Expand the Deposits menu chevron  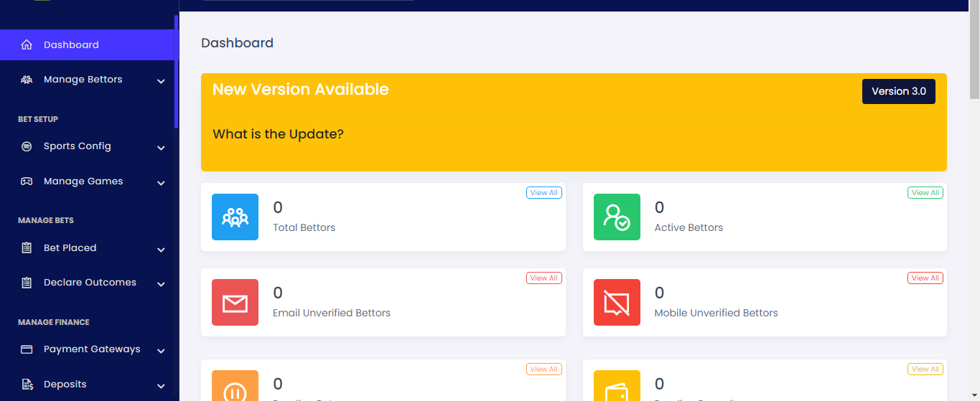pyautogui.click(x=161, y=386)
